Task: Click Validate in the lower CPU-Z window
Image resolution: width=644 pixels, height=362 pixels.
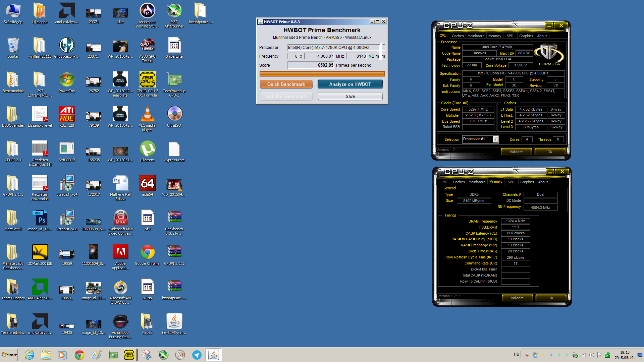Action: pyautogui.click(x=517, y=298)
